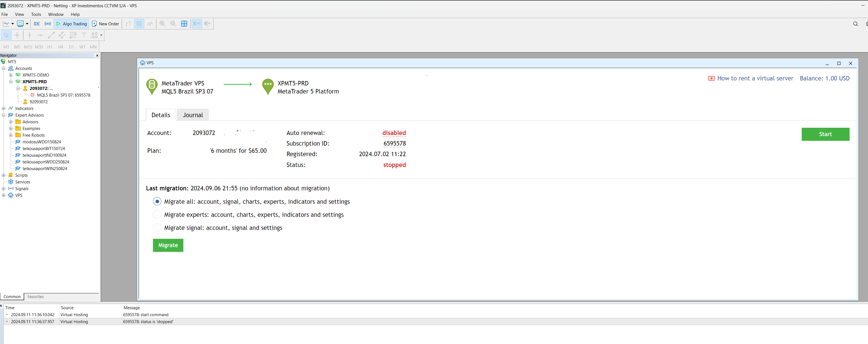
Task: Toggle Algo Trading
Action: click(71, 24)
